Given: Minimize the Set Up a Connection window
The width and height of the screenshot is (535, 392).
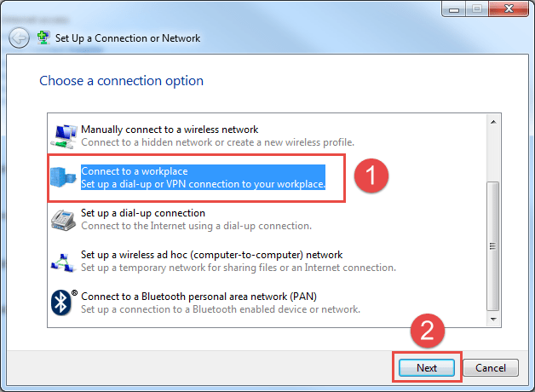Looking at the screenshot, I should pyautogui.click(x=454, y=9).
